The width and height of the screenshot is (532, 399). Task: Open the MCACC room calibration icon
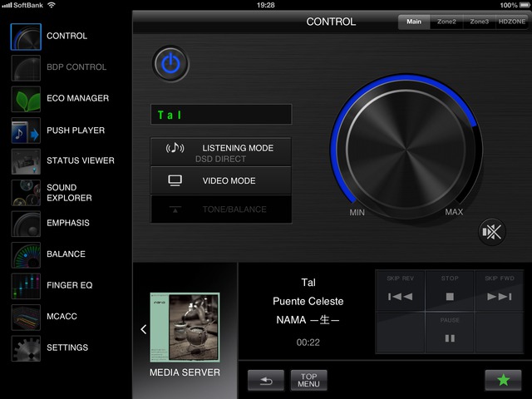coord(26,318)
